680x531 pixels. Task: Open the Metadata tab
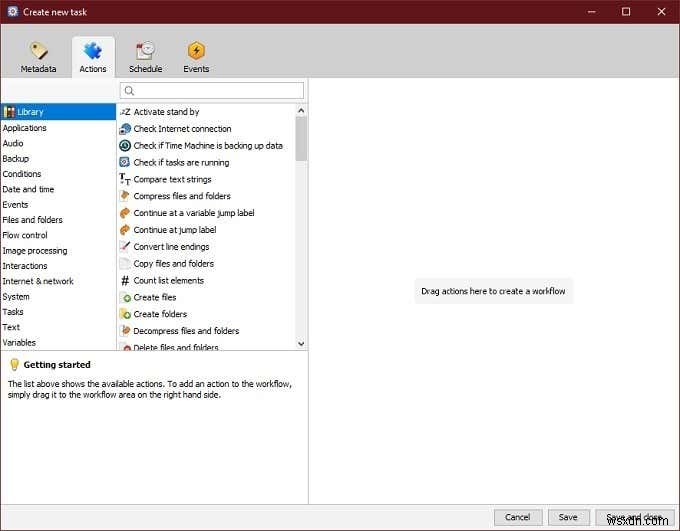pos(38,57)
